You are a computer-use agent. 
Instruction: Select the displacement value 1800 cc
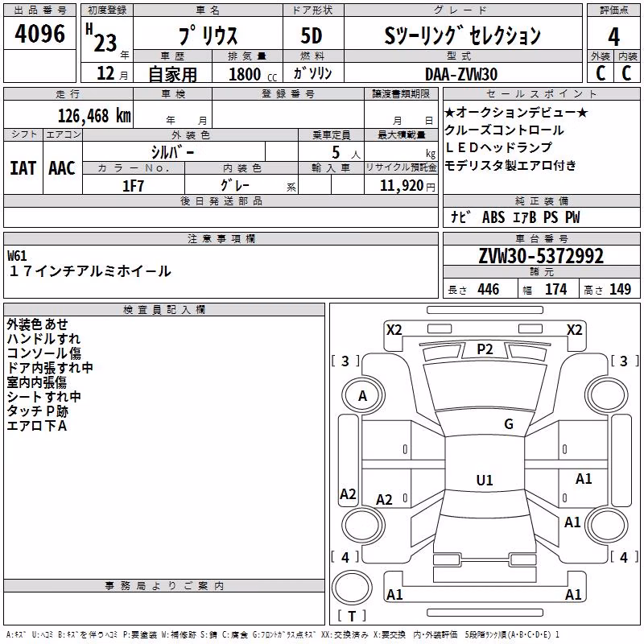[253, 74]
